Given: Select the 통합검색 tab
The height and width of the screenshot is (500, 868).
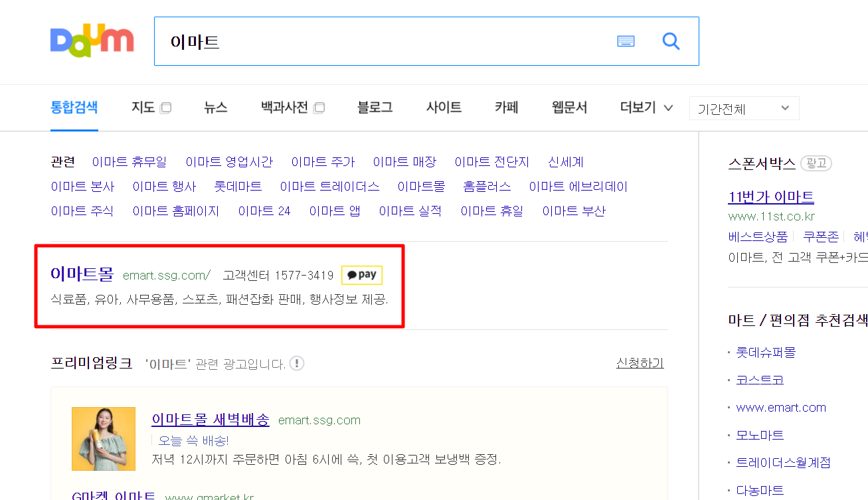Looking at the screenshot, I should click(74, 108).
